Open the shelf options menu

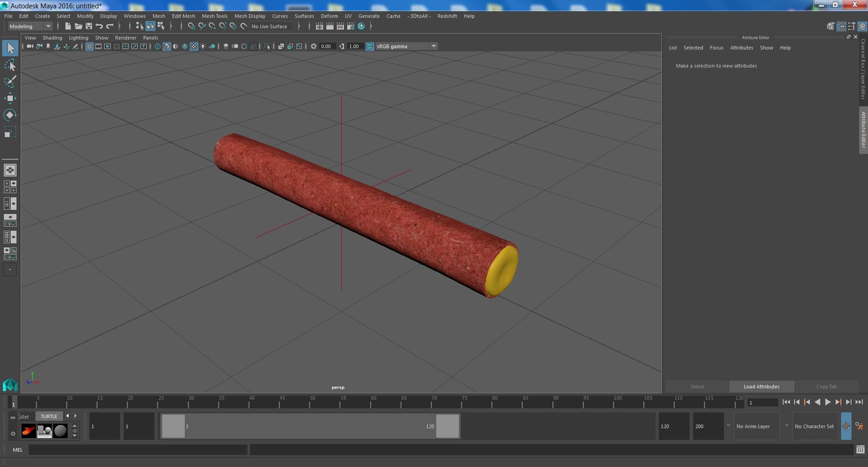(x=13, y=434)
